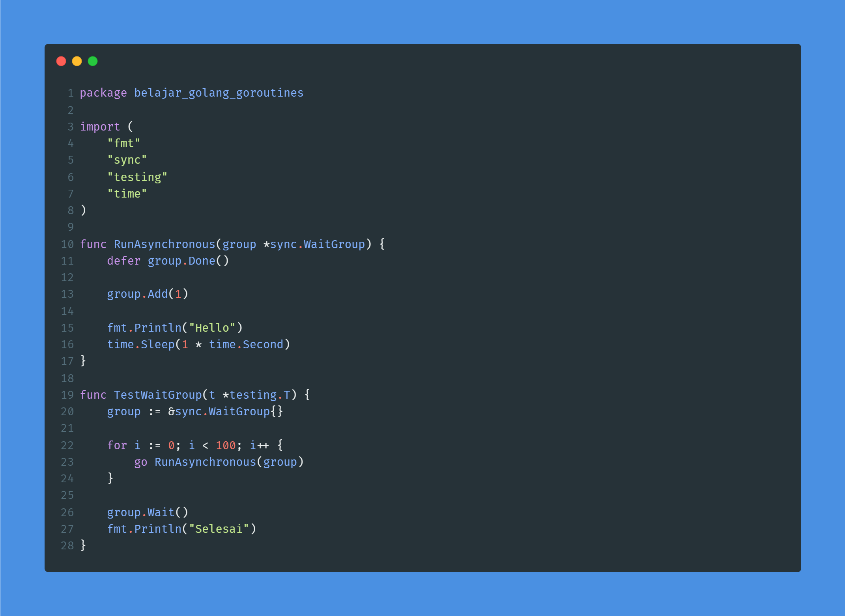Click the yellow minimize dot
The image size is (845, 616).
coord(77,61)
